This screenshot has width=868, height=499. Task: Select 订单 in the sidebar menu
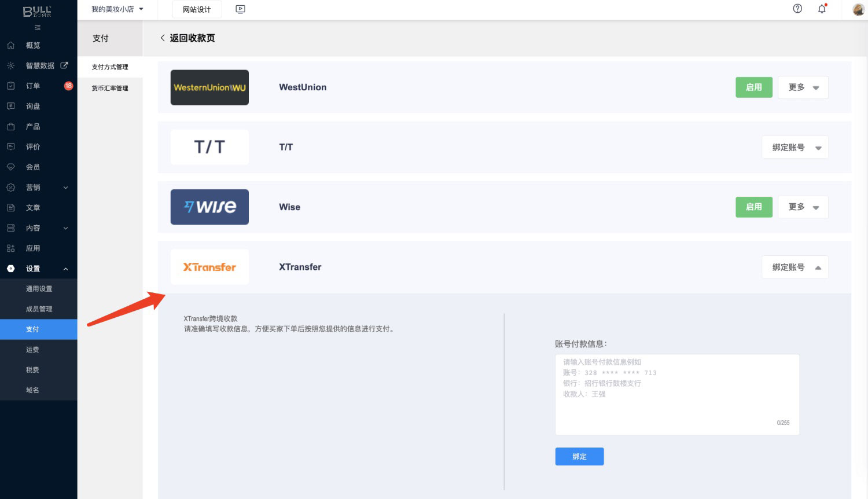33,86
